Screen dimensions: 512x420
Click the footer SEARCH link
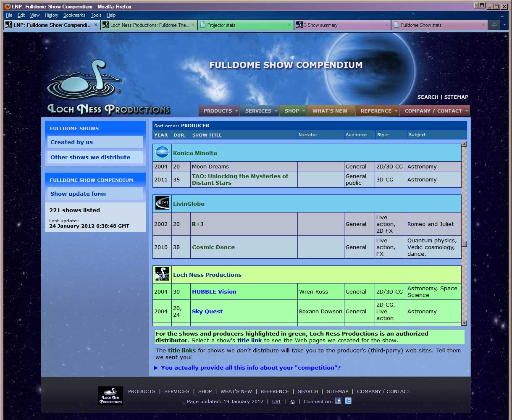[x=308, y=391]
